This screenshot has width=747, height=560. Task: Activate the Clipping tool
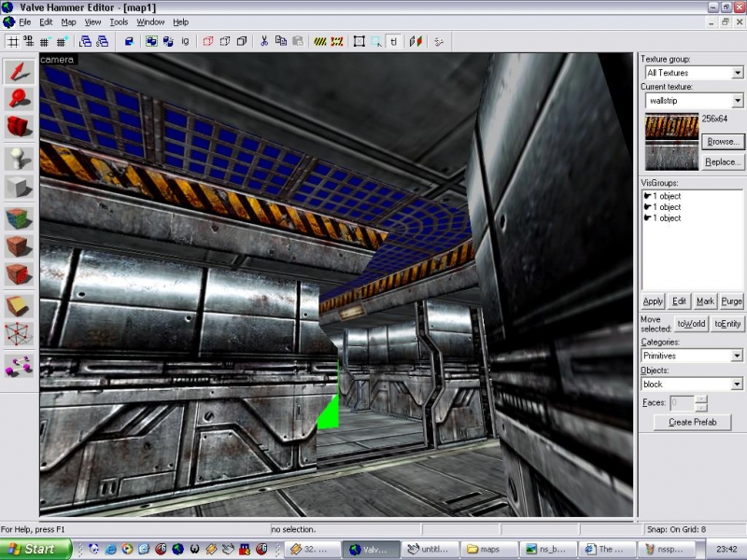point(19,305)
